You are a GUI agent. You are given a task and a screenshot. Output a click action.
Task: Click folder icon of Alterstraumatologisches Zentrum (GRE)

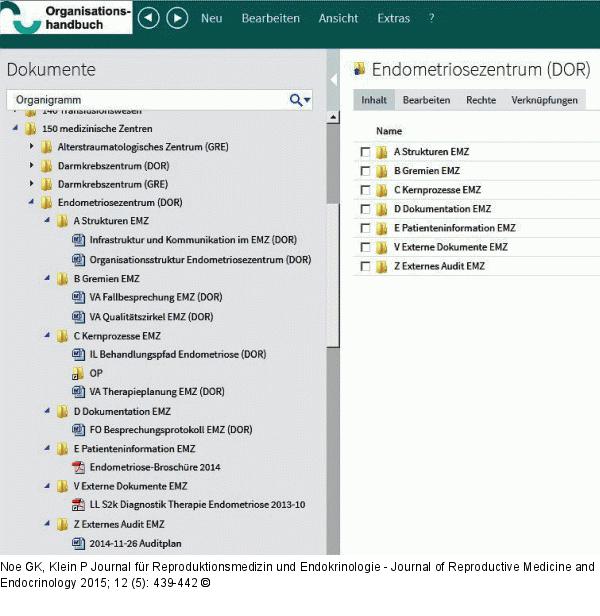coord(46,147)
